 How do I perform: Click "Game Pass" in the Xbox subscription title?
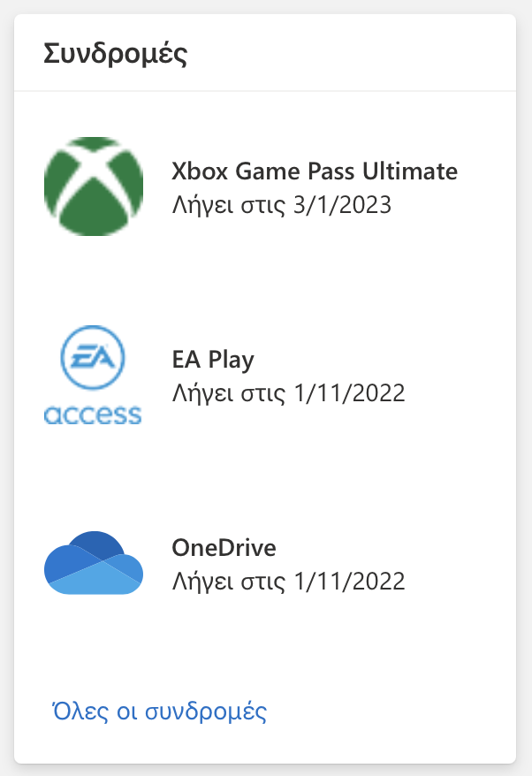[x=300, y=171]
